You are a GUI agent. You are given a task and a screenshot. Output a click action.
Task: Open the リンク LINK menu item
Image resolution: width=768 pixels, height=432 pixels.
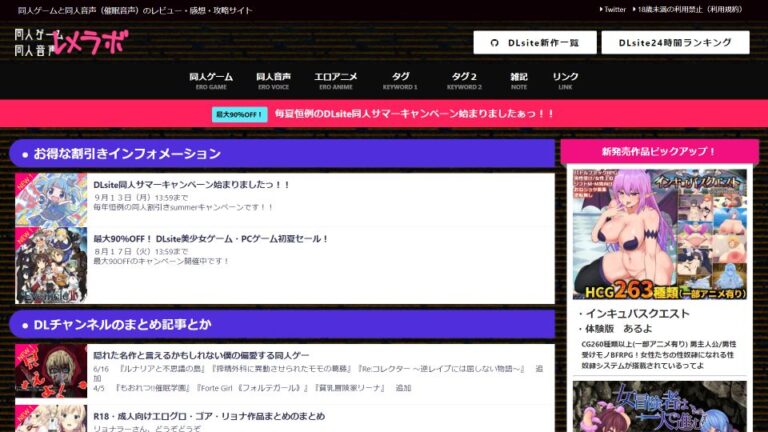[565, 80]
